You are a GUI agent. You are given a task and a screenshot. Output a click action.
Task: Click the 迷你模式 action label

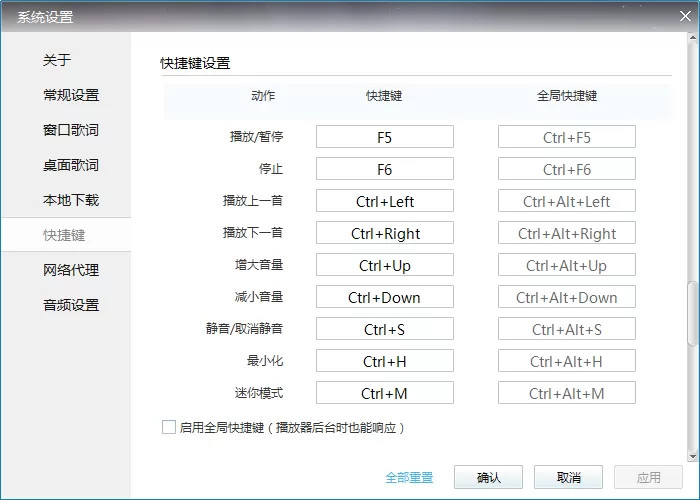tap(259, 393)
